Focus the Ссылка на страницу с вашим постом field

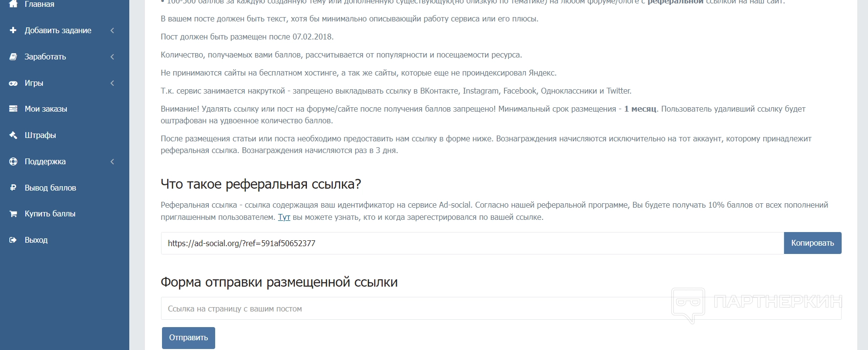[501, 309]
